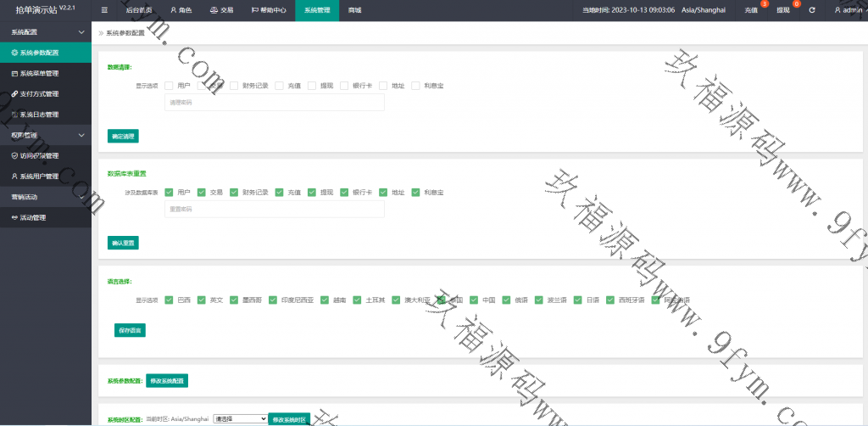Screen dimensions: 868x426
Task: Toggle the 巴西 language checkbox
Action: pos(170,300)
